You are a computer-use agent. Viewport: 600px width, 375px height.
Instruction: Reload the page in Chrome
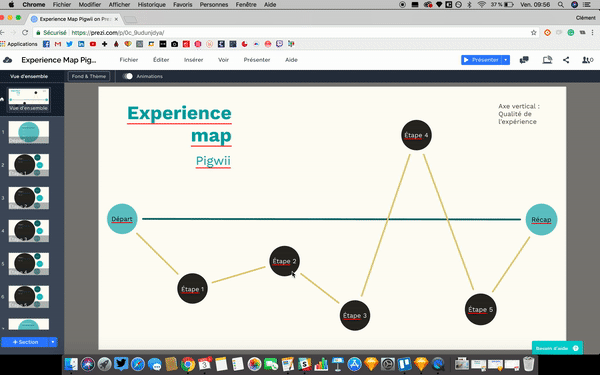(x=25, y=33)
